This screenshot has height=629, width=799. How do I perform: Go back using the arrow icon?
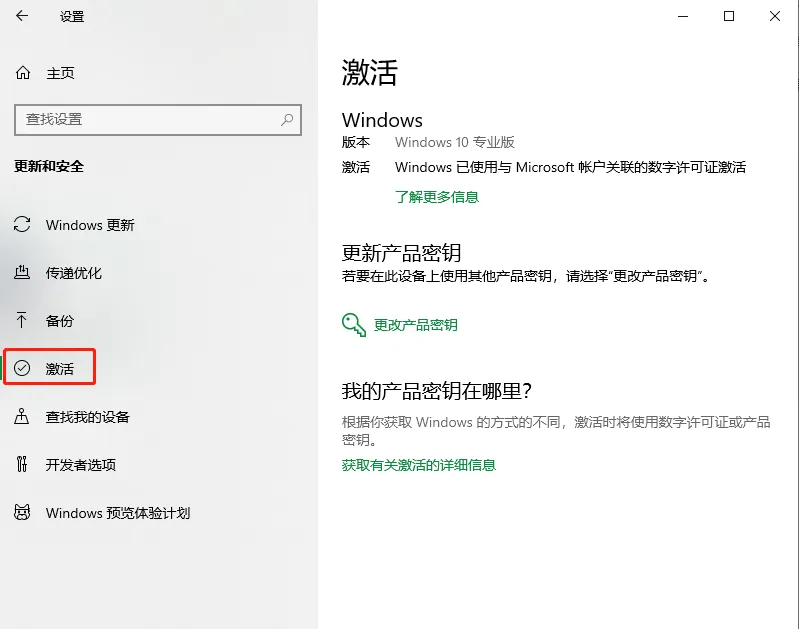point(22,16)
